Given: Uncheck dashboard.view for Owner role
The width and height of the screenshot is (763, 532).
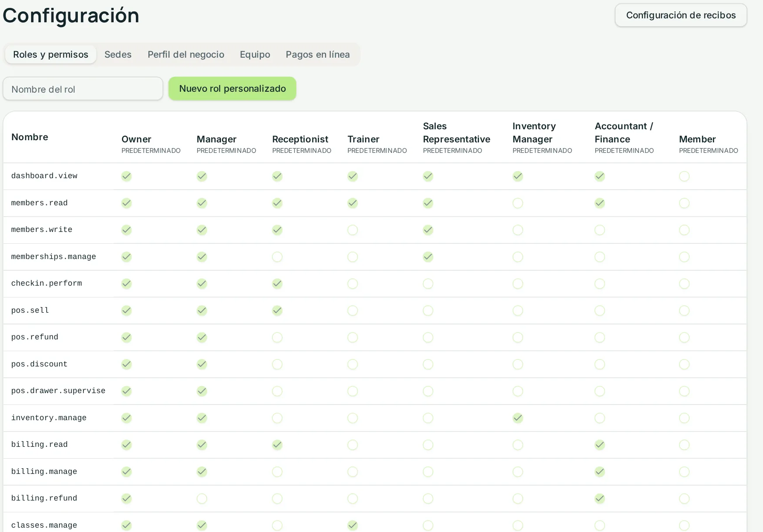Looking at the screenshot, I should tap(126, 176).
